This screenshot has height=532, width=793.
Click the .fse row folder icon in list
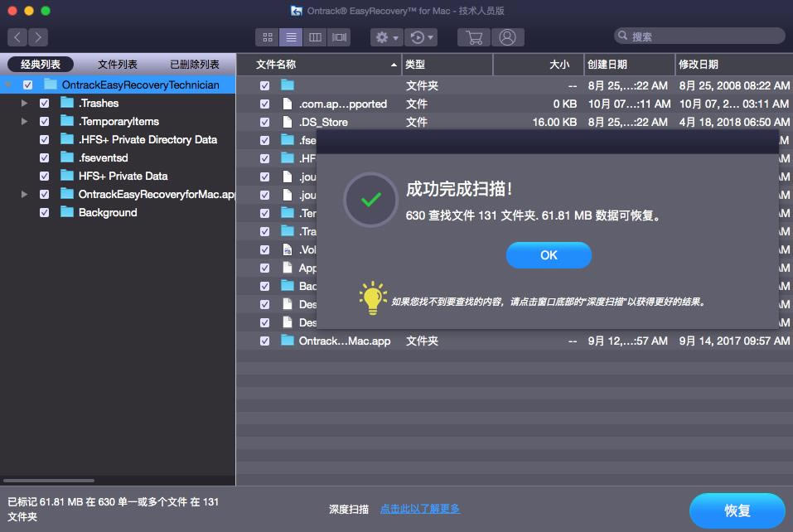[288, 139]
